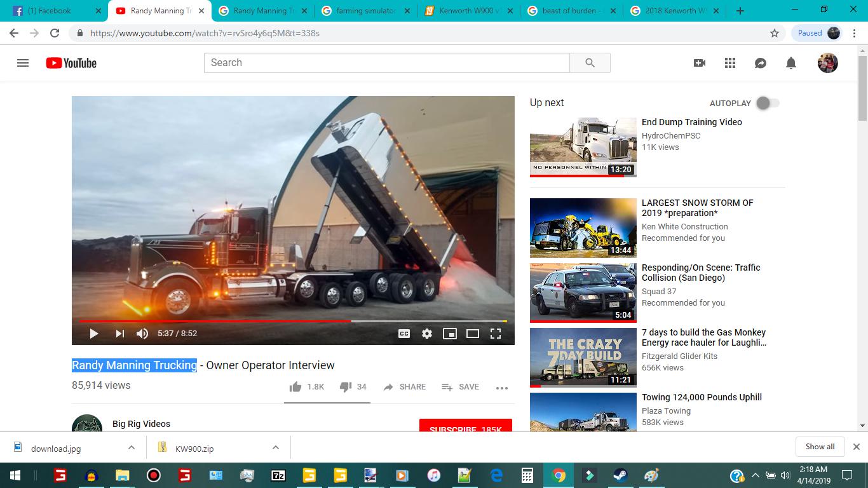Expand options for KW900.zip download

pyautogui.click(x=276, y=447)
